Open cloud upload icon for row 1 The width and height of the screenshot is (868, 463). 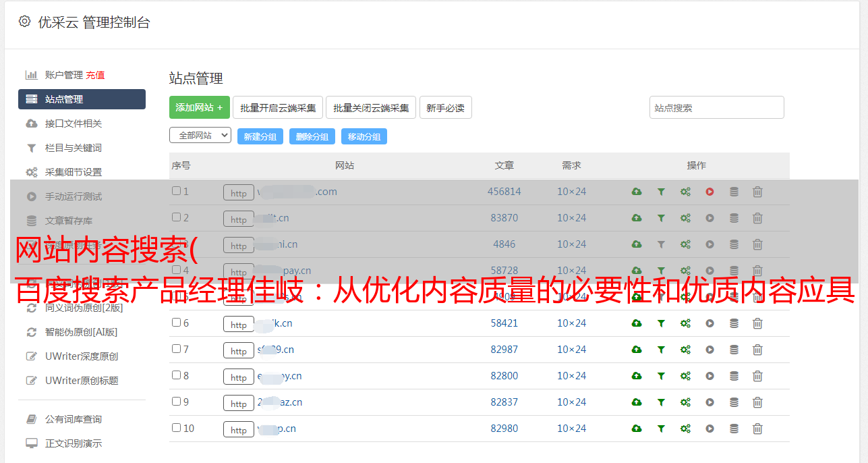click(x=637, y=192)
